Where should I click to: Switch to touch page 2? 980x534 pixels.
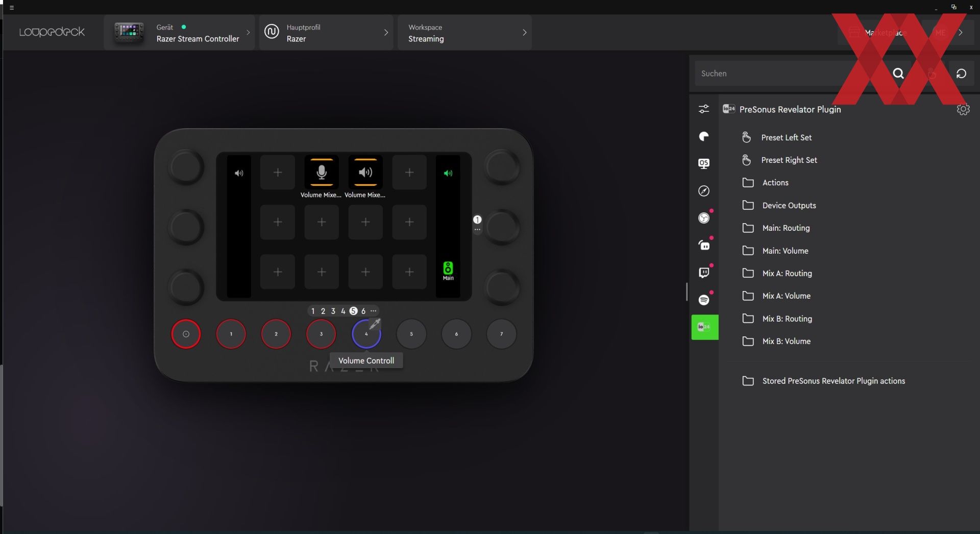[x=323, y=311]
